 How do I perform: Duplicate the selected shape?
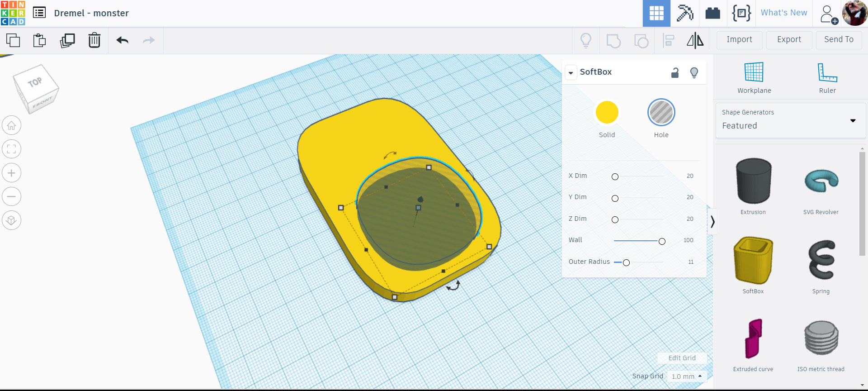click(x=67, y=40)
